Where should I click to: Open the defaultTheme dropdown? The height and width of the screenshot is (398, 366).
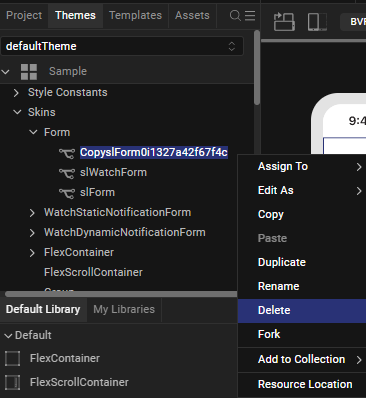click(x=122, y=46)
